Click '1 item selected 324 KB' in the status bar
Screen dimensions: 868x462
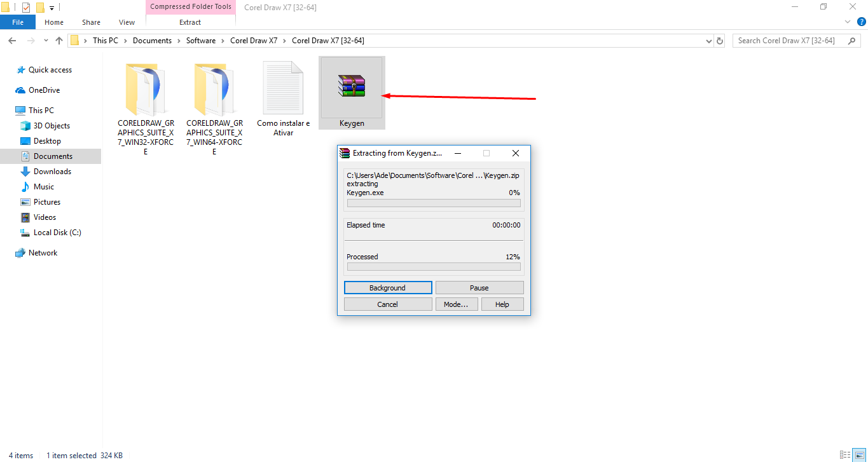(85, 456)
